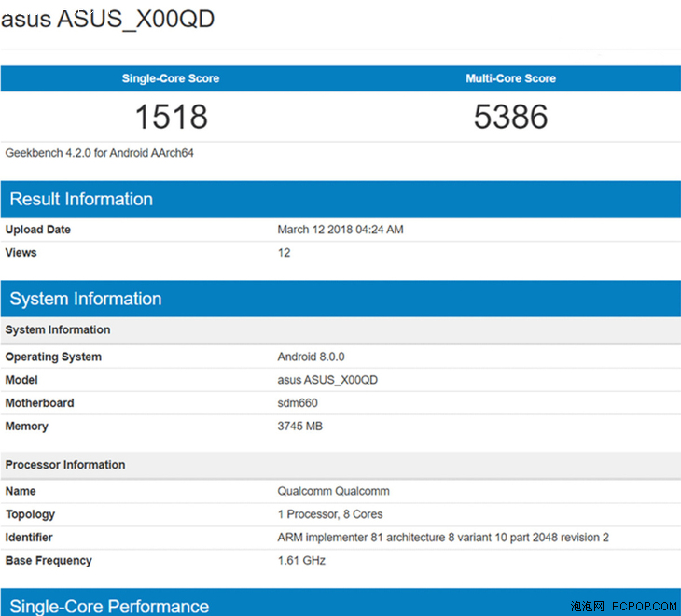Click the Upload Date label
This screenshot has width=681, height=616.
(38, 230)
